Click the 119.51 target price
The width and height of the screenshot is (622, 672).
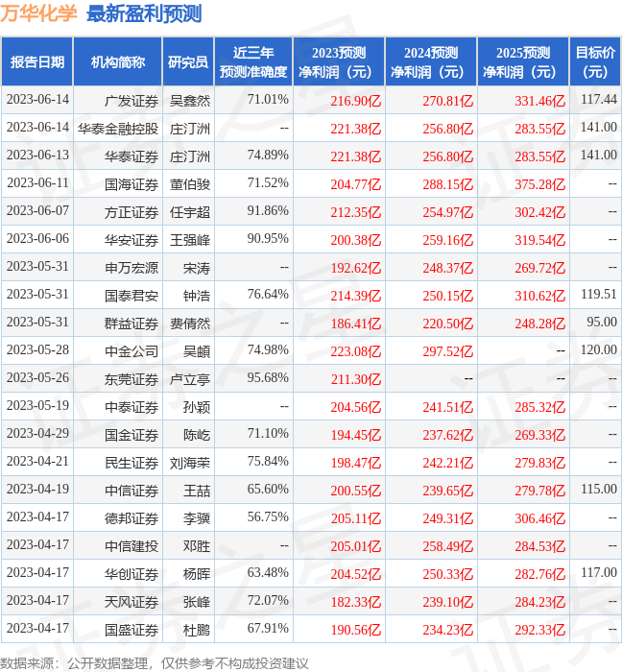coord(599,294)
